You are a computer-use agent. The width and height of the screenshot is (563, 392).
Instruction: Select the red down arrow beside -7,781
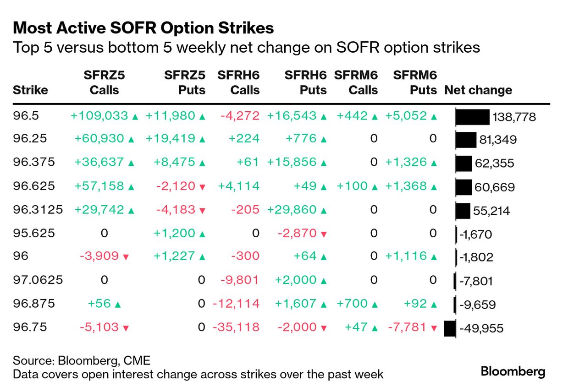coord(434,328)
